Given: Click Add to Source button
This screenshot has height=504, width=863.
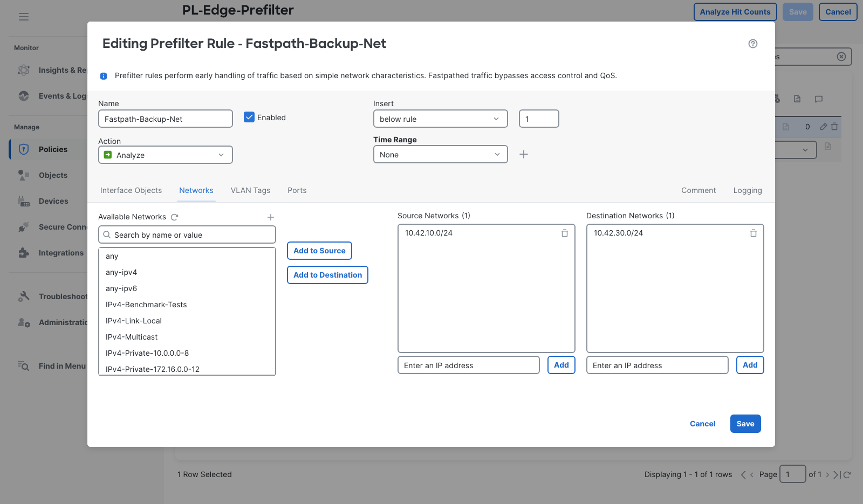Looking at the screenshot, I should (x=319, y=251).
